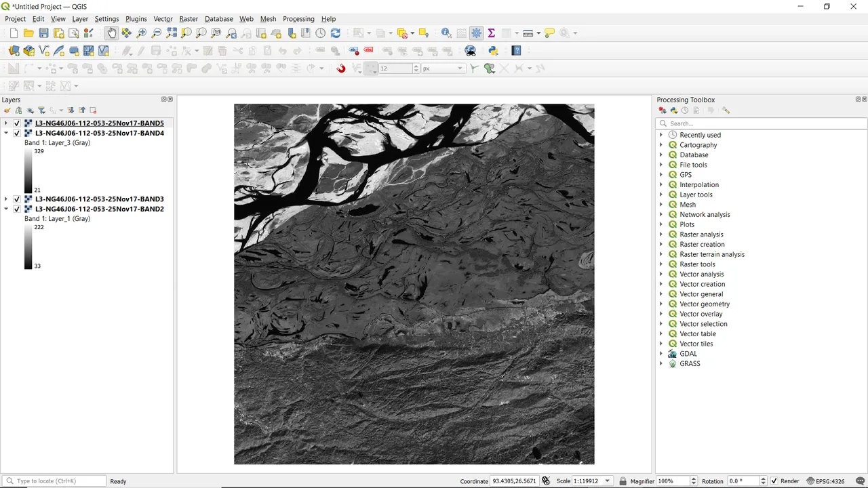Expand the Vector geometry toolbox group
Viewport: 868px width, 488px height.
pyautogui.click(x=661, y=304)
